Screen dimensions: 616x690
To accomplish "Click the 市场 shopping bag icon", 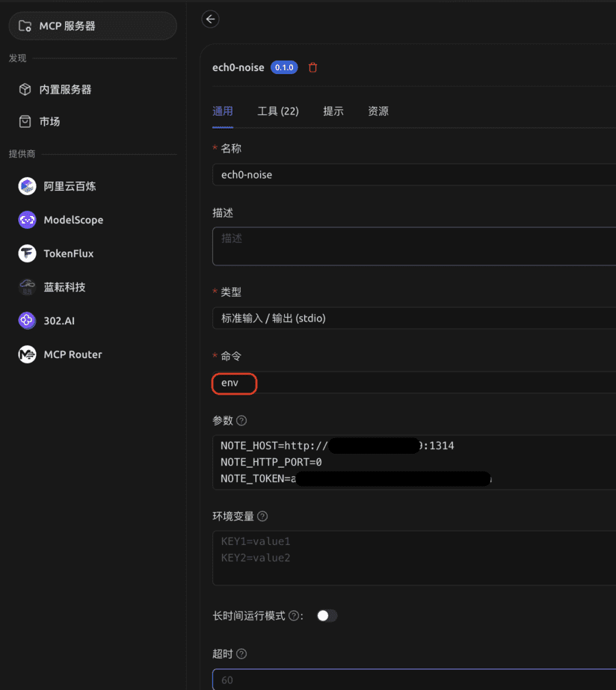I will (x=25, y=121).
